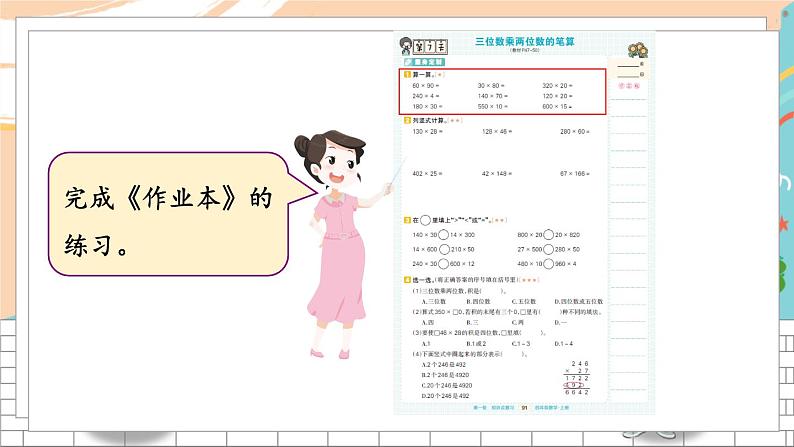The image size is (794, 447).
Task: Click the worksheet title '三位数乘两位数的笔算'
Action: pyautogui.click(x=525, y=42)
